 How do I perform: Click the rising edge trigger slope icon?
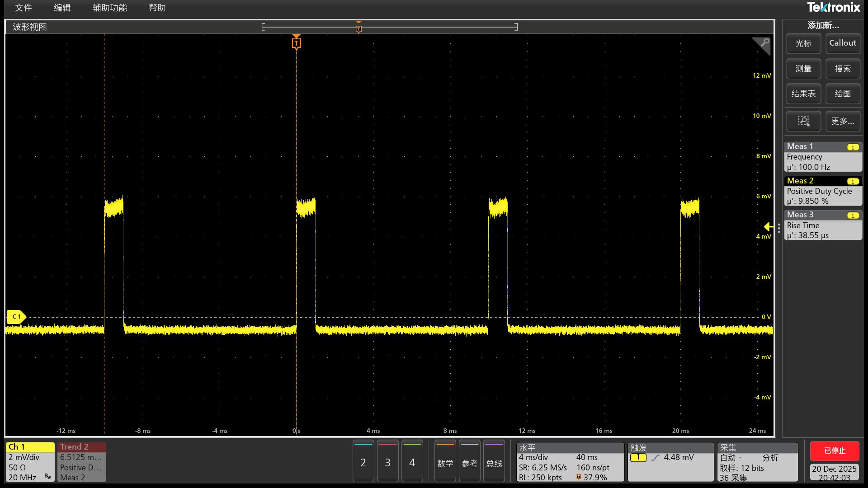coord(656,458)
